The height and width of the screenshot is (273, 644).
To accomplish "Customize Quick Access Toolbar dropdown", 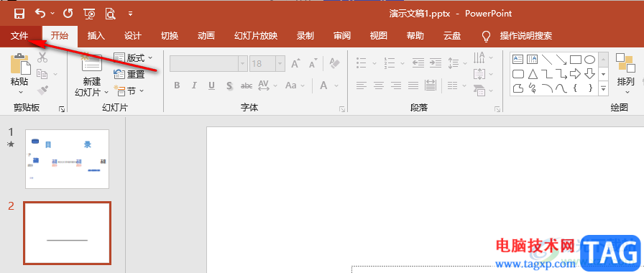I will click(x=130, y=14).
